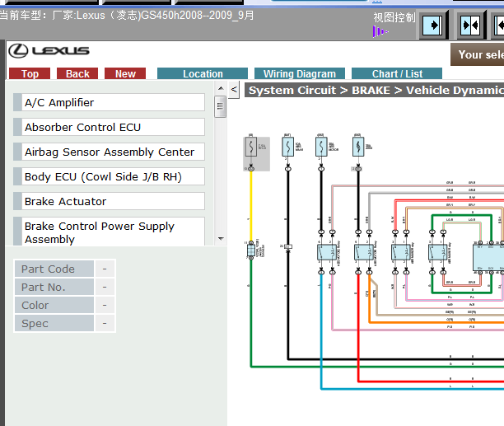Click the right-arrow view control icon

pyautogui.click(x=433, y=25)
